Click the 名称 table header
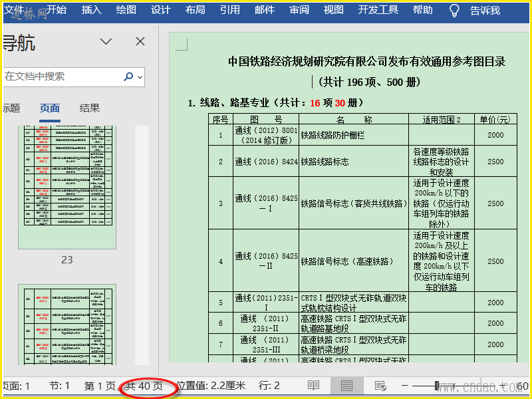The image size is (532, 399). [x=354, y=120]
